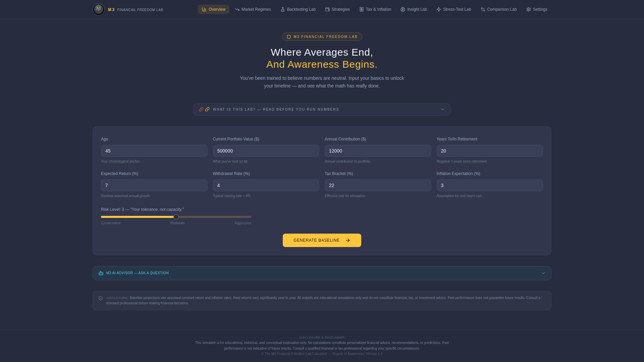Expand the 'What is this lab?' chevron
Image resolution: width=644 pixels, height=362 pixels.
point(443,109)
